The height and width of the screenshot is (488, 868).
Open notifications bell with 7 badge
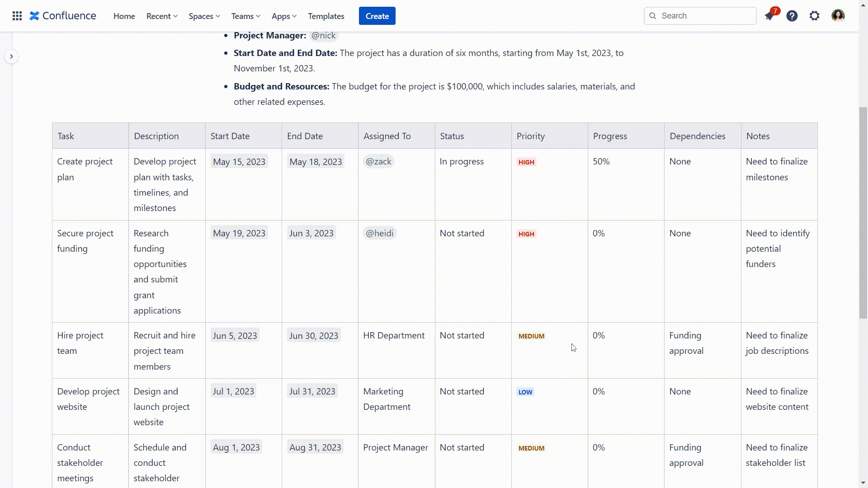769,16
